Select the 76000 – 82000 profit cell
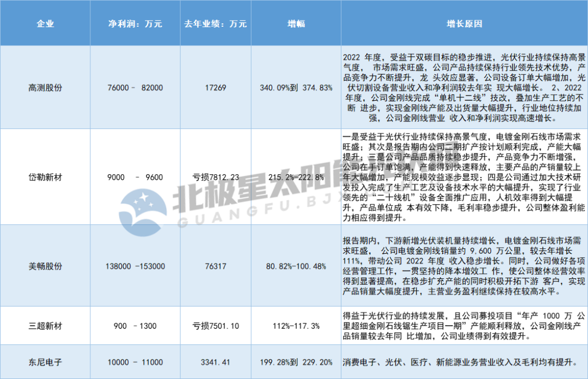Viewport: 588px width, 379px height. [x=136, y=88]
